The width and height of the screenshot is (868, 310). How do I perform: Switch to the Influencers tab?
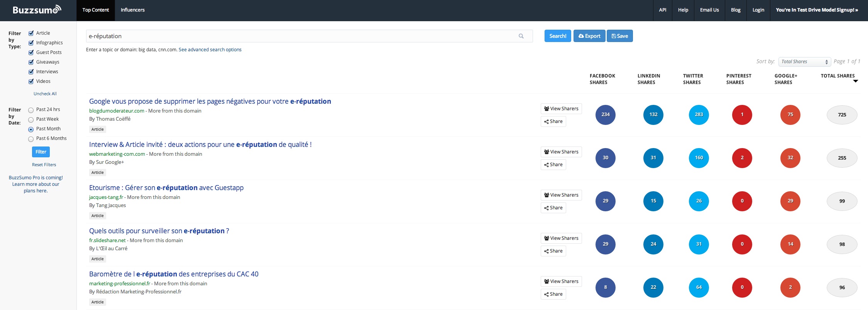(x=133, y=10)
